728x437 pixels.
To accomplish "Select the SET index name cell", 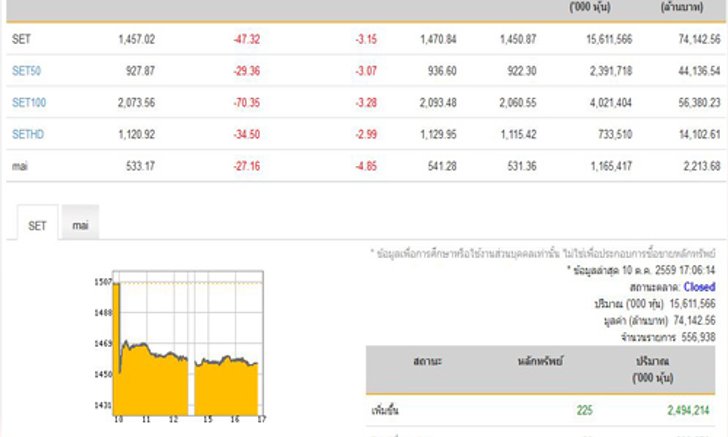I will coord(21,39).
